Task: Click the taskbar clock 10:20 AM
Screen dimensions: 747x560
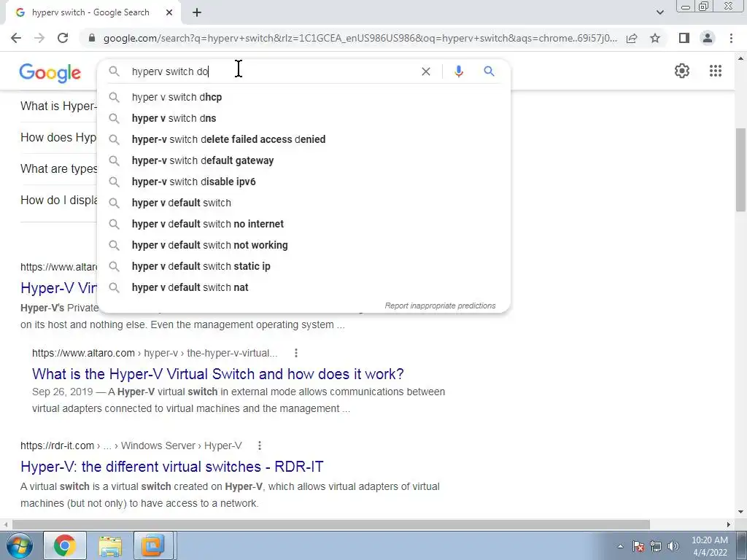Action: (x=709, y=546)
